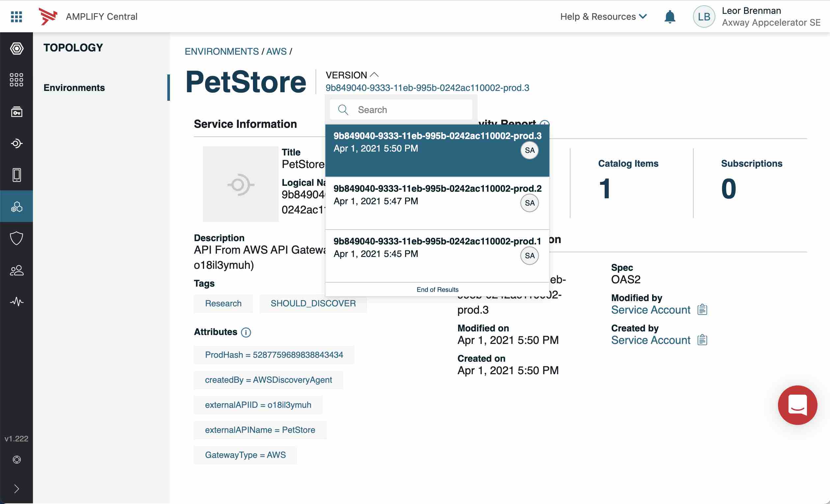Follow the ENVIRONMENTS breadcrumb link
830x504 pixels.
tap(222, 51)
